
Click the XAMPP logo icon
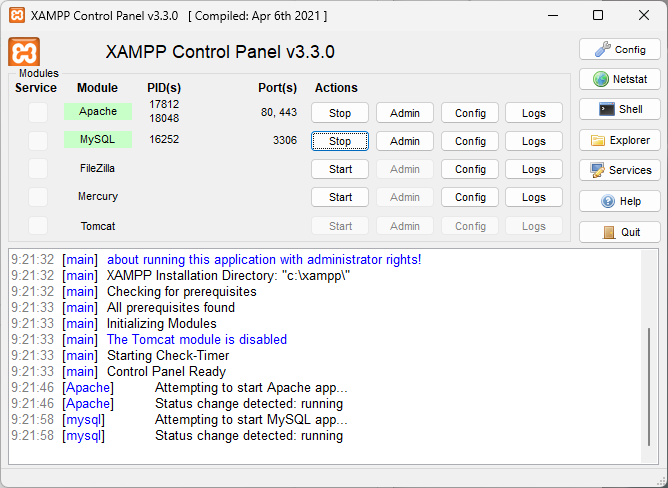(x=24, y=52)
